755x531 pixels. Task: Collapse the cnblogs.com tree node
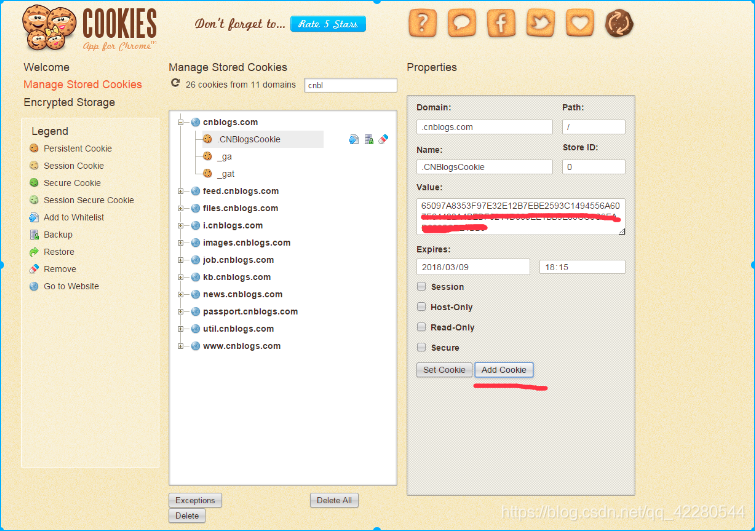click(x=181, y=122)
